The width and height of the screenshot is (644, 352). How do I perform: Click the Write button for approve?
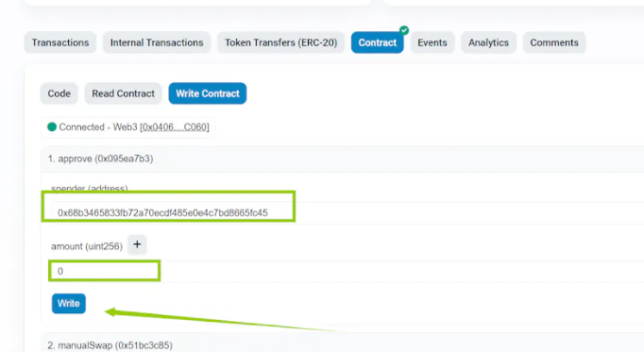click(69, 304)
